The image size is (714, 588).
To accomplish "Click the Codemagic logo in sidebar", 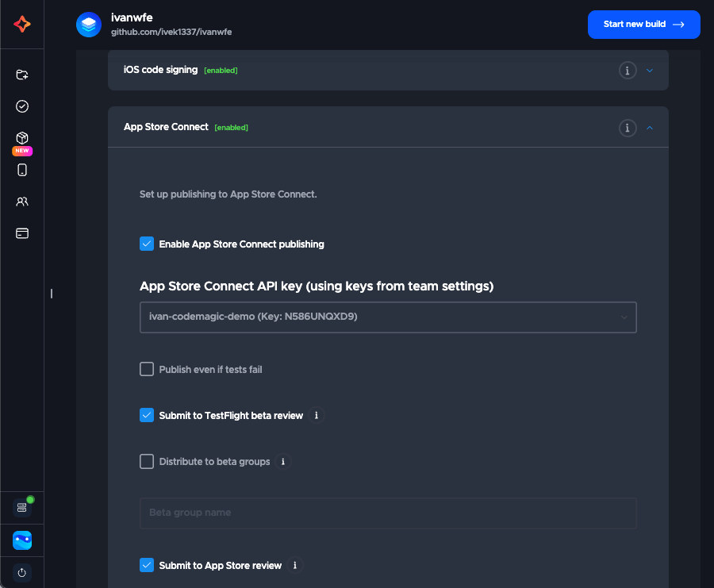I will pos(22,25).
